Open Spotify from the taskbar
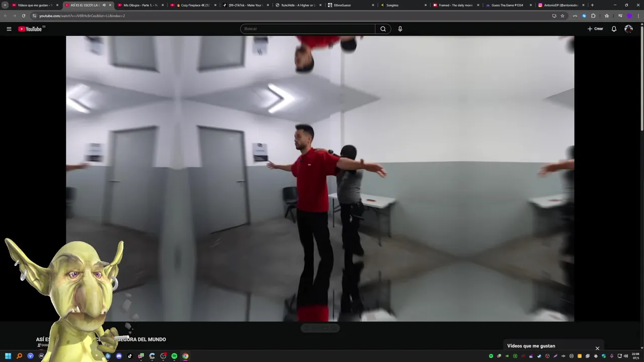Screen dimensions: 644x362 coord(174,356)
